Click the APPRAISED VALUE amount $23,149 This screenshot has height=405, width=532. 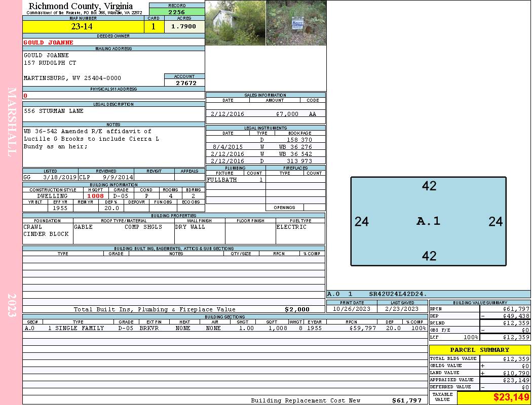(x=516, y=380)
